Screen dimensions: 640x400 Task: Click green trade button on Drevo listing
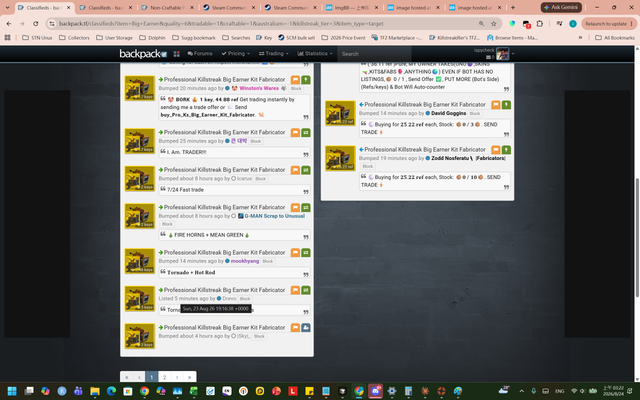coord(306,290)
